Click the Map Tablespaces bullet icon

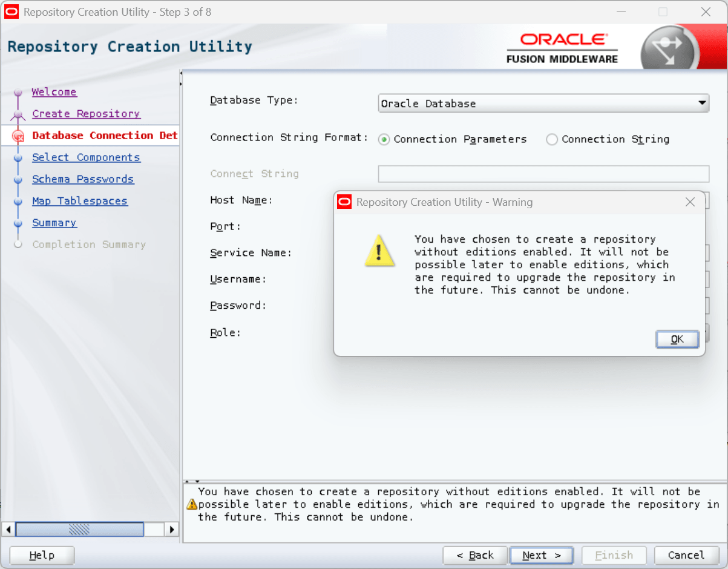point(18,201)
